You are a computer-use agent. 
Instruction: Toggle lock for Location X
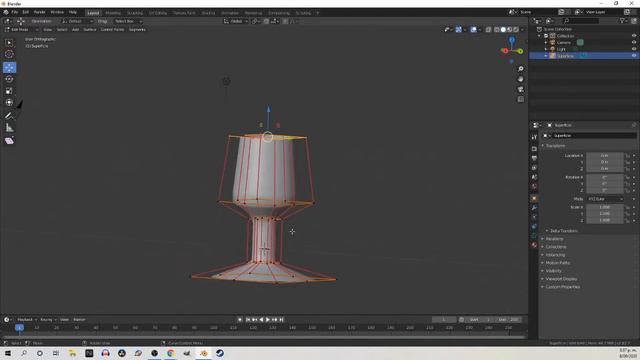click(x=628, y=156)
